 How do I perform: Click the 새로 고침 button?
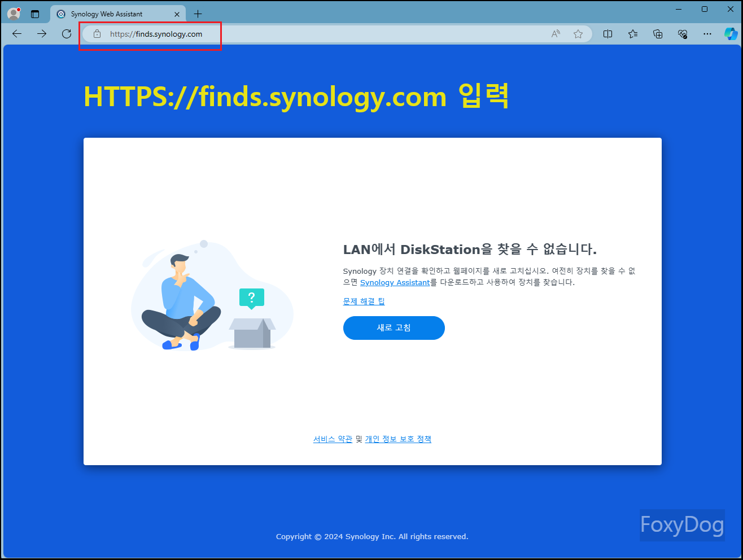pyautogui.click(x=394, y=328)
